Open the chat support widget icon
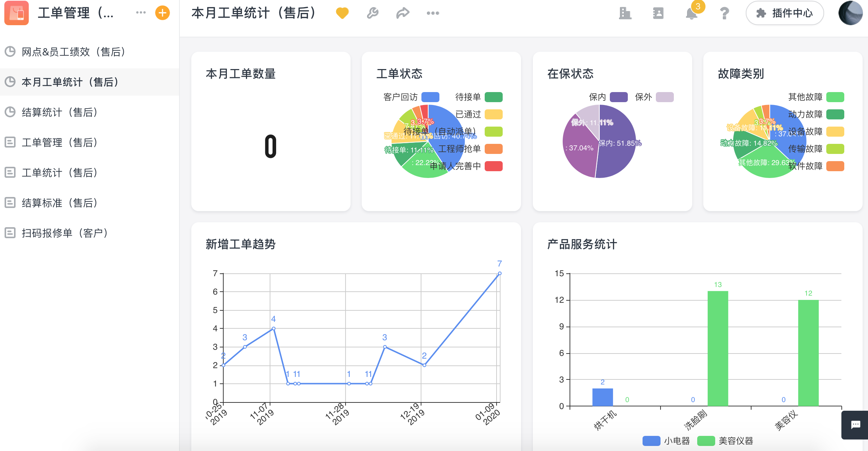 (x=855, y=425)
